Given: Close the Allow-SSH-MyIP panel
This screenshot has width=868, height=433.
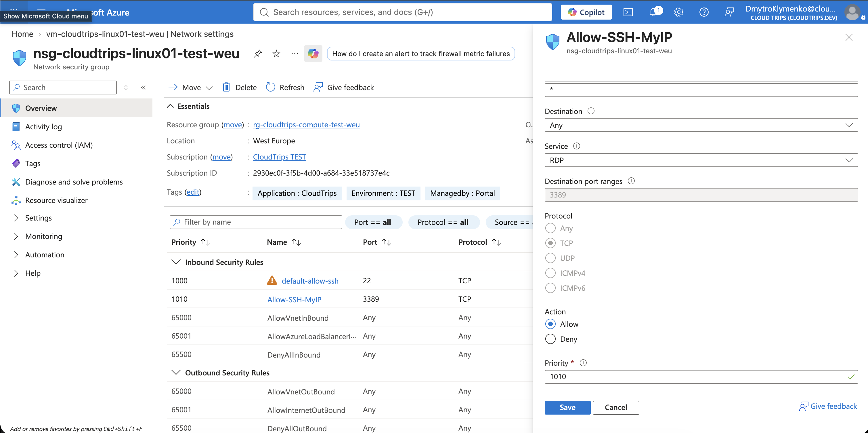Looking at the screenshot, I should click(849, 37).
